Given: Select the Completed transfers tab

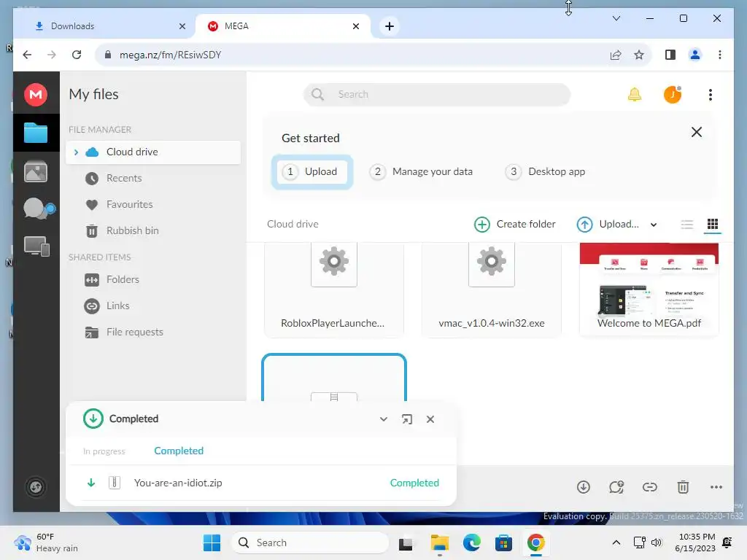Looking at the screenshot, I should point(179,451).
